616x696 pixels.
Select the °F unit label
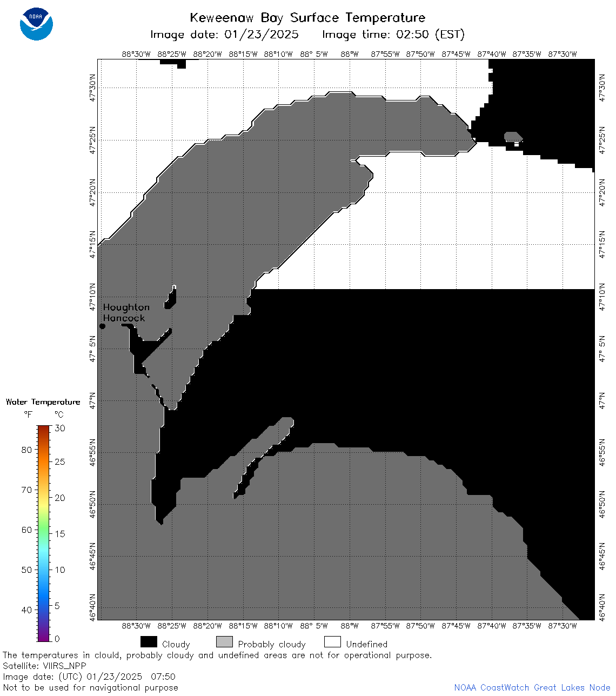tap(28, 414)
